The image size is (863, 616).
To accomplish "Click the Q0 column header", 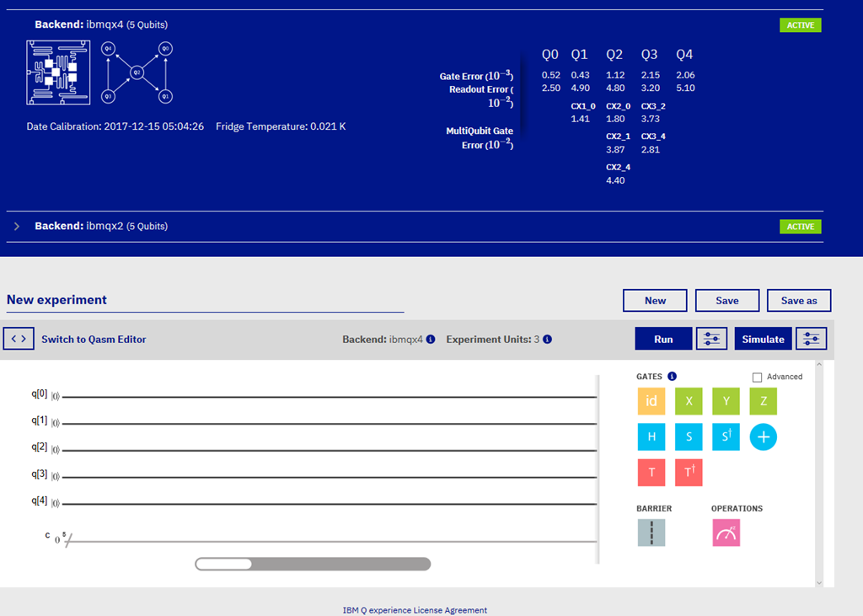I will (549, 55).
